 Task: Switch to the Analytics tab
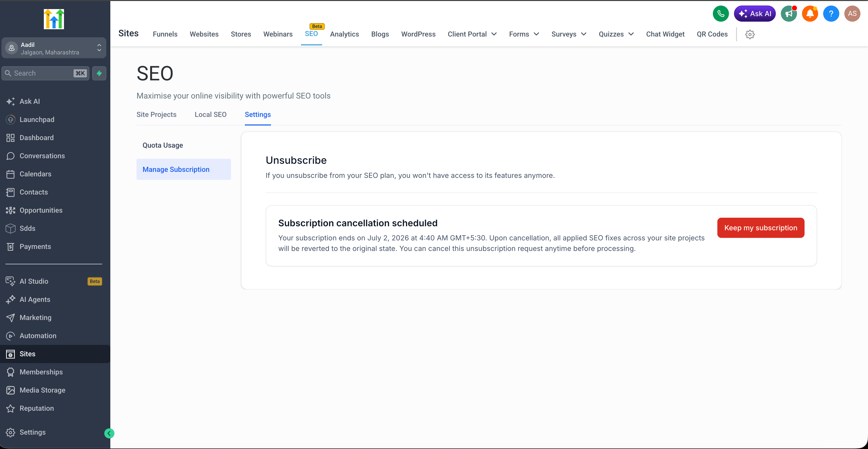(x=344, y=34)
